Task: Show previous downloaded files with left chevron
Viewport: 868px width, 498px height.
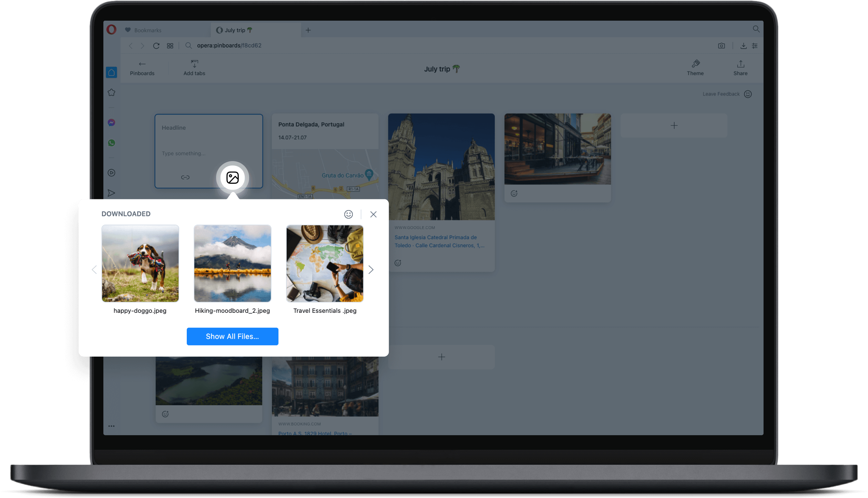Action: click(x=94, y=269)
